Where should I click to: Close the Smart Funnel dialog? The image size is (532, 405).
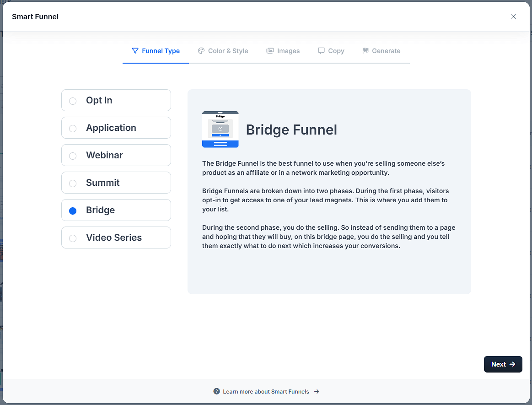click(513, 16)
